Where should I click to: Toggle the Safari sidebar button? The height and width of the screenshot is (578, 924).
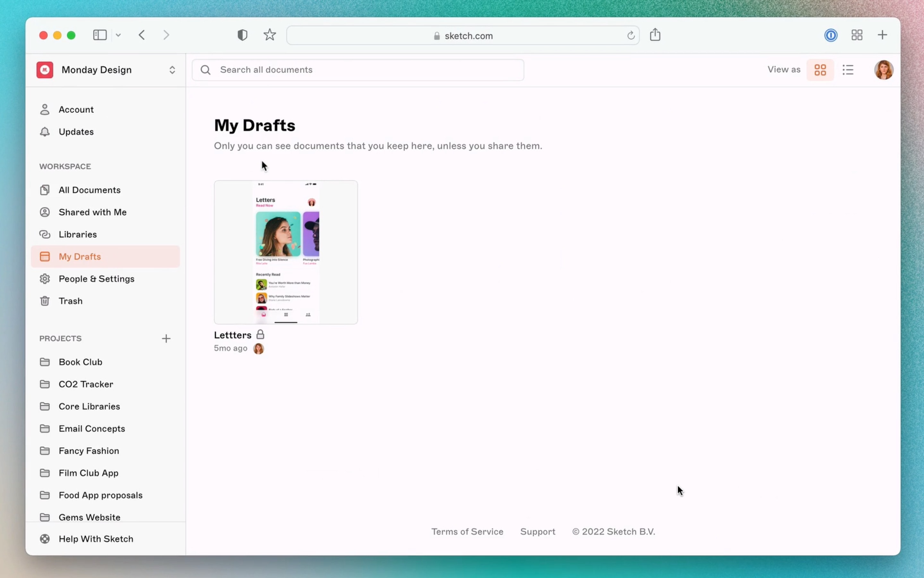100,35
